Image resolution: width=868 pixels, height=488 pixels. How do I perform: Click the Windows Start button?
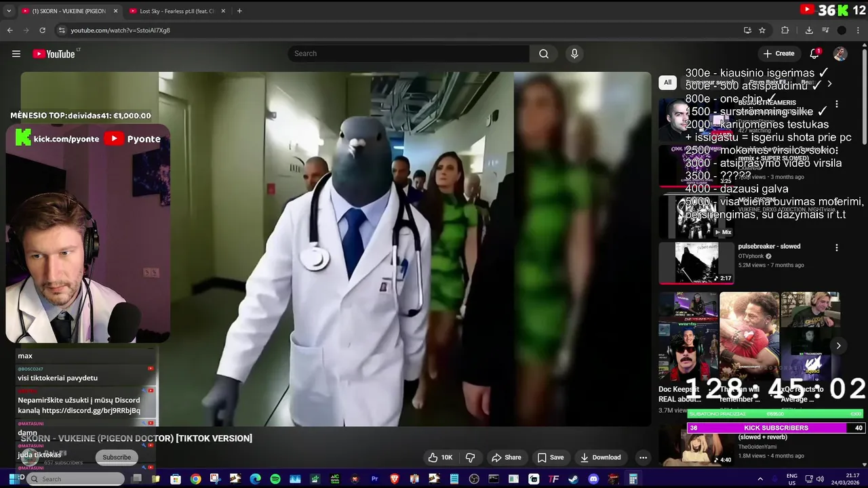pyautogui.click(x=14, y=479)
